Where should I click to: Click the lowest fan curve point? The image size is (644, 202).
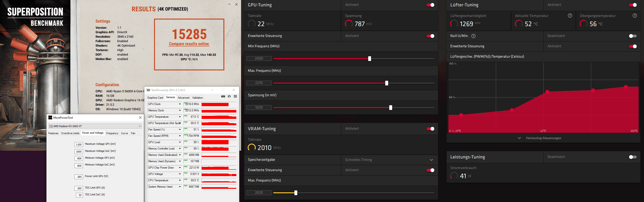tap(461, 115)
